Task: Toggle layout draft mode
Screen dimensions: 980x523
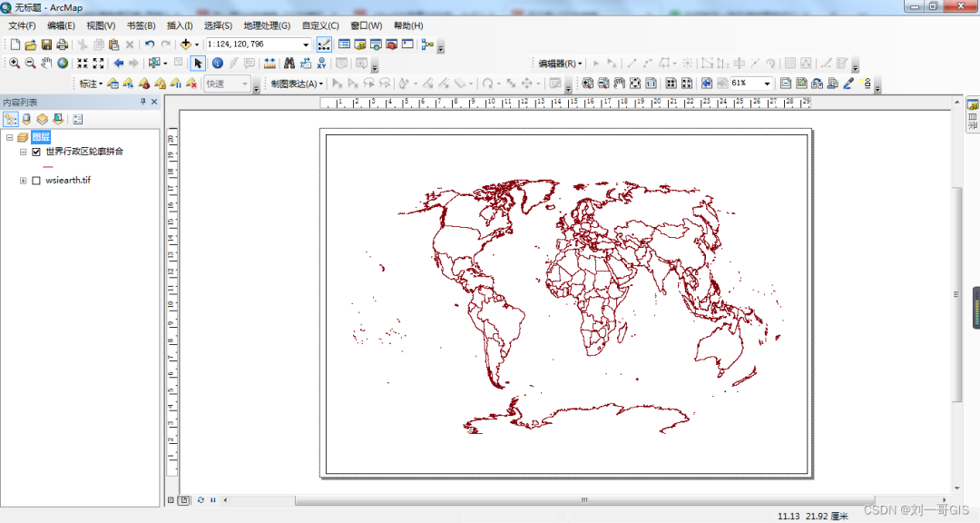Action: pyautogui.click(x=786, y=84)
